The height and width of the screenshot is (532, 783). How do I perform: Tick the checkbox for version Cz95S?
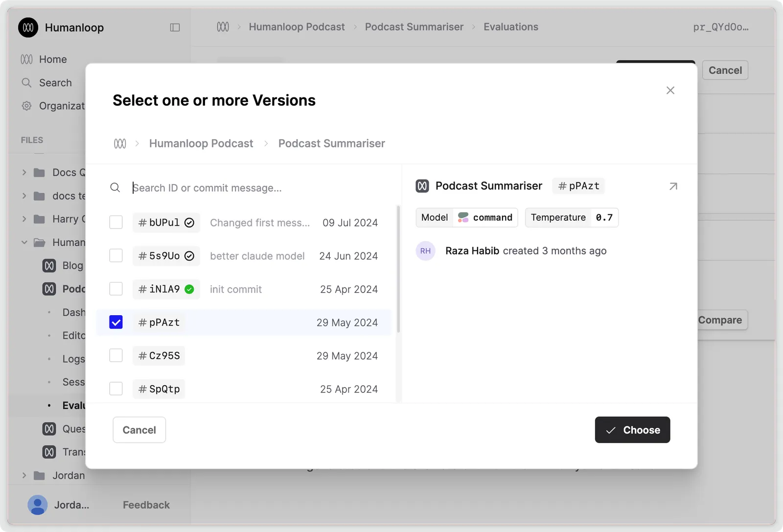[116, 355]
